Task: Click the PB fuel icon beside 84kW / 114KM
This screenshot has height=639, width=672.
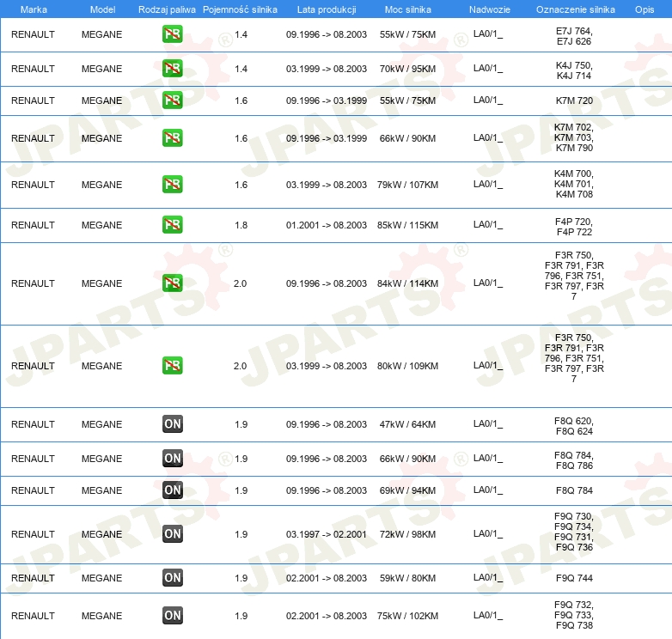Action: 172,283
